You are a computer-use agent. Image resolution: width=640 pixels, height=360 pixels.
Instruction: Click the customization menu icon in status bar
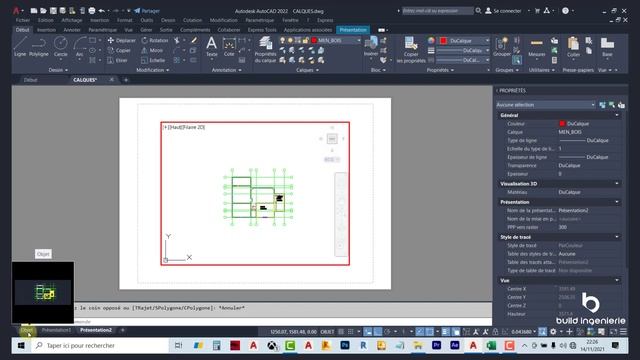click(623, 331)
